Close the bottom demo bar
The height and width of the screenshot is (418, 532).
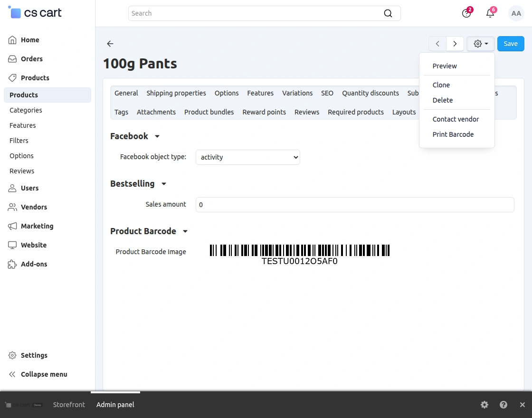(x=522, y=405)
